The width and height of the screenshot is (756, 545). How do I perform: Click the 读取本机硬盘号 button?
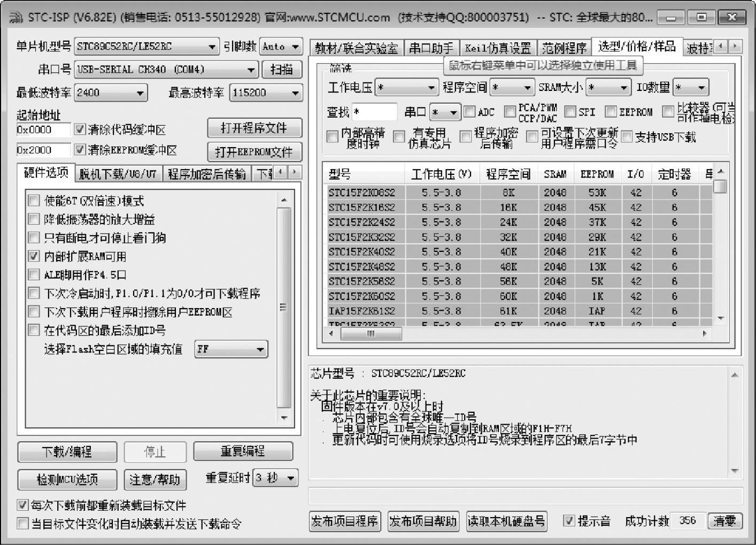[506, 521]
